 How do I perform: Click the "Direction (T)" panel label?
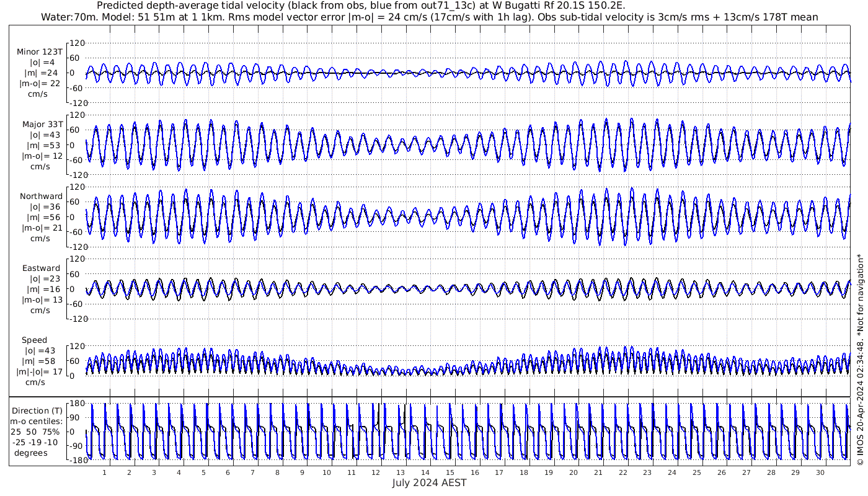click(x=38, y=410)
